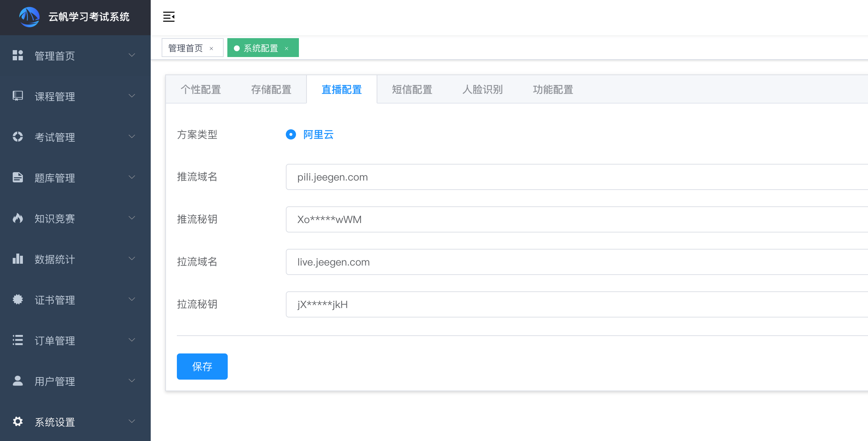Expand the 知识竞赛 menu chevron
868x441 pixels.
point(132,218)
